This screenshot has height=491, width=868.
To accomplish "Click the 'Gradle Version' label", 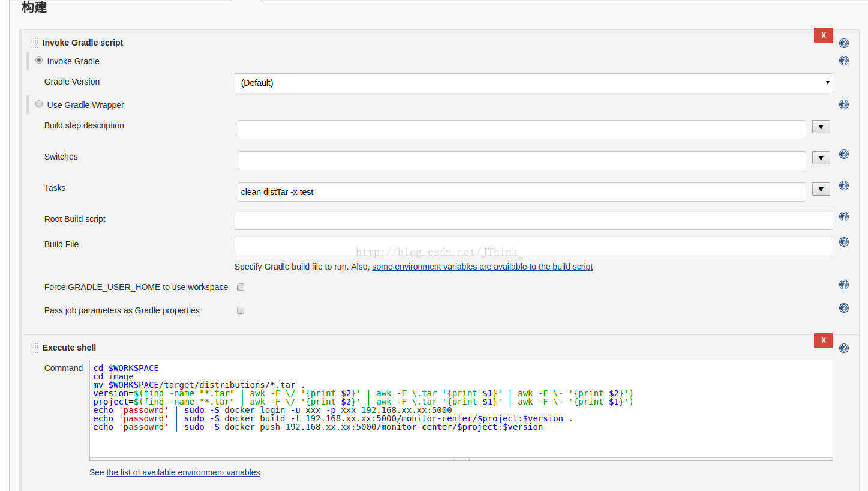I will [72, 82].
